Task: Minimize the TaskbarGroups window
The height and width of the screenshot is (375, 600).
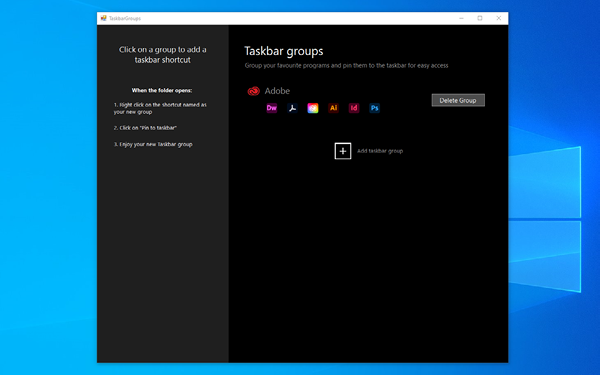Action: click(461, 18)
